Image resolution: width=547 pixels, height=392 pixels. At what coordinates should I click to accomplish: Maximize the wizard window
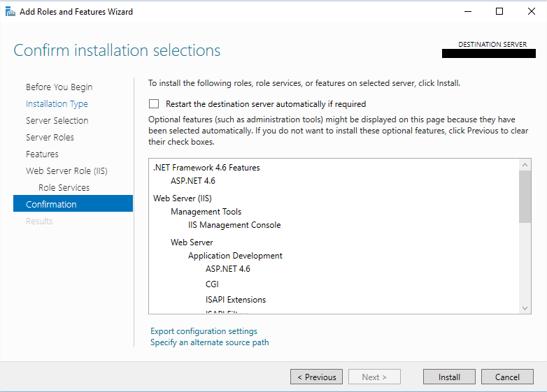click(499, 11)
